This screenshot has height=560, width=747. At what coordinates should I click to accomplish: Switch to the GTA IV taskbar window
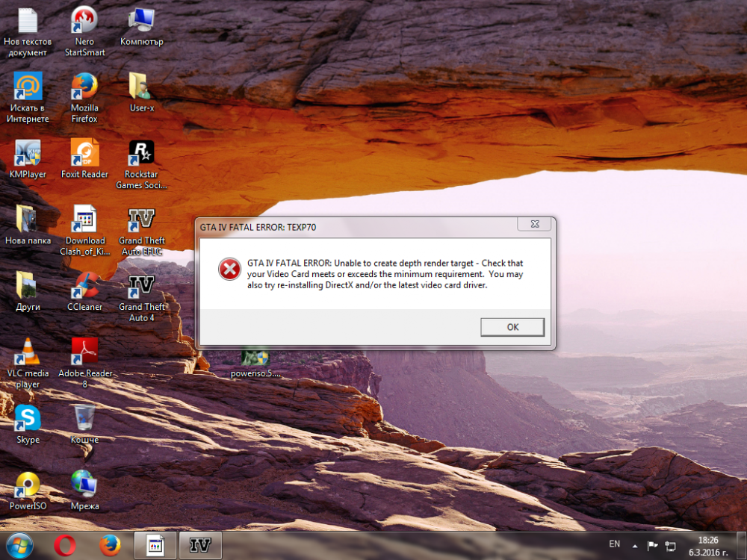click(x=200, y=546)
